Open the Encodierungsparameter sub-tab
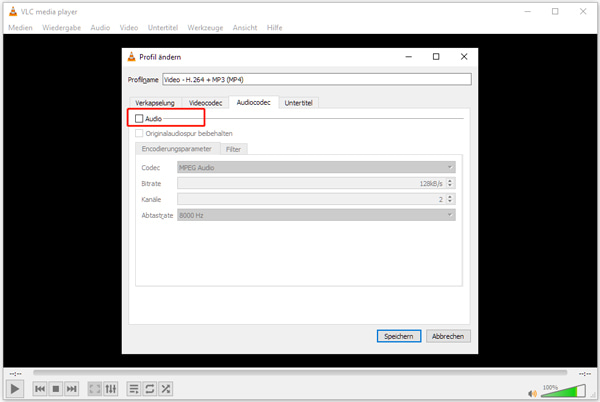Viewport: 600px width, 402px height. [x=176, y=148]
